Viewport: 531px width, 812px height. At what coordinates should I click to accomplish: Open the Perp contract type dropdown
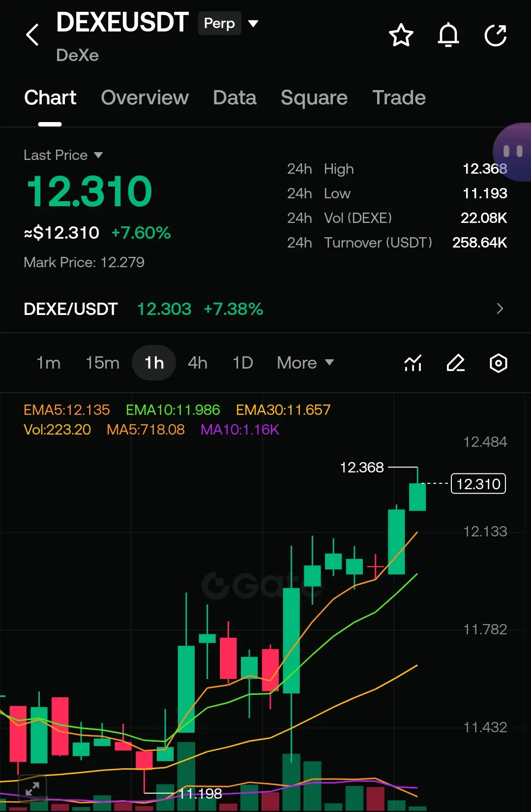(x=229, y=23)
